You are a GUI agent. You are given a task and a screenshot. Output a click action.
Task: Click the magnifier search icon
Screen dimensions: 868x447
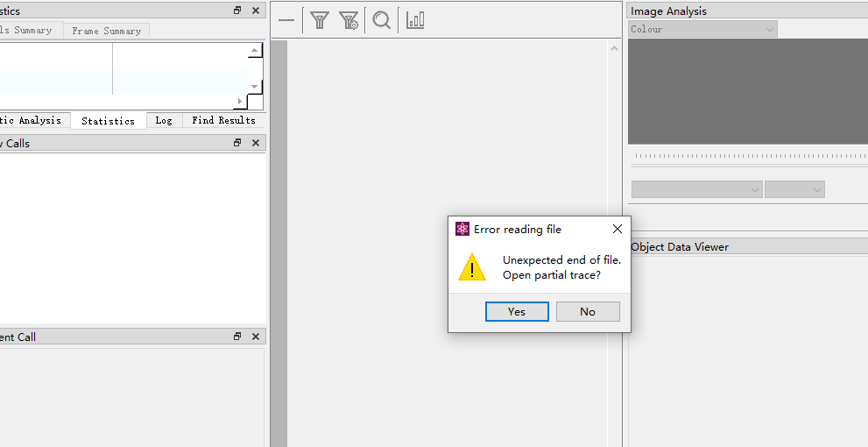point(381,20)
